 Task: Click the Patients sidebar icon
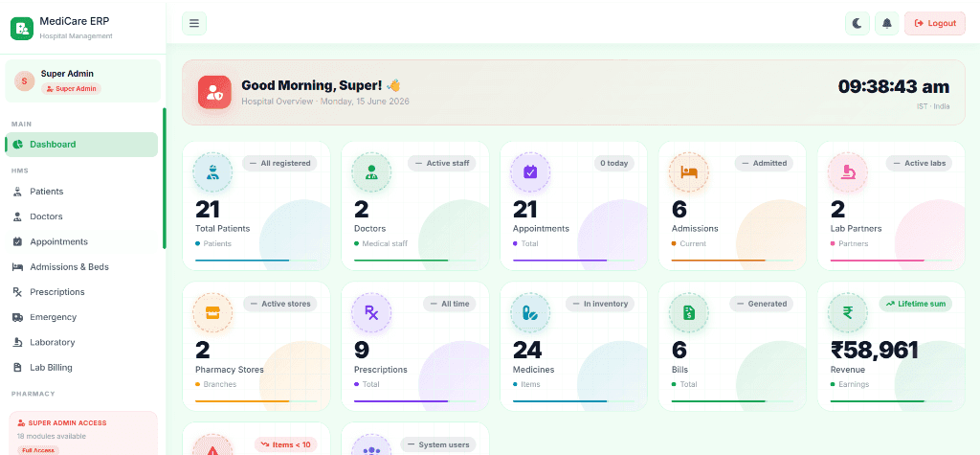click(x=17, y=192)
